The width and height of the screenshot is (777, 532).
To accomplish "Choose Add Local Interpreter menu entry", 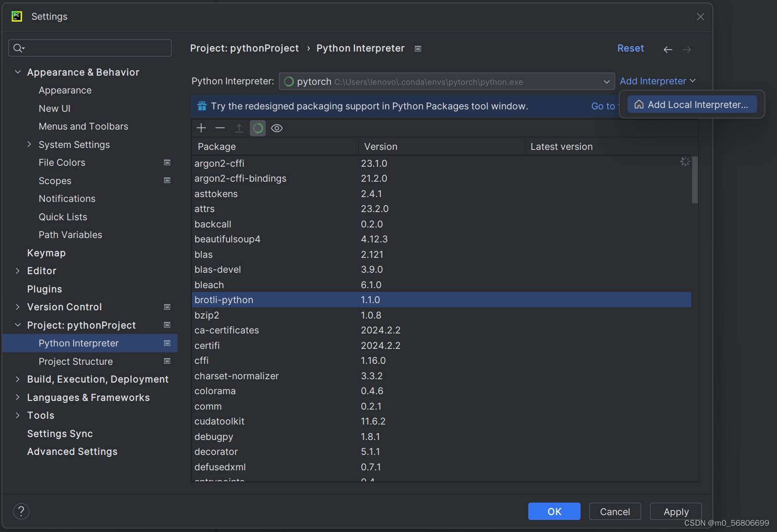I will click(x=692, y=105).
